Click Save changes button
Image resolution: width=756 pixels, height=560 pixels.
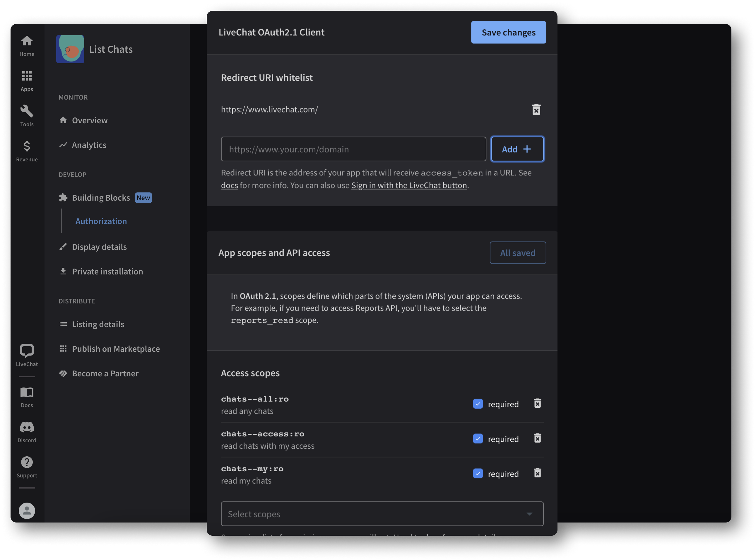(x=509, y=32)
